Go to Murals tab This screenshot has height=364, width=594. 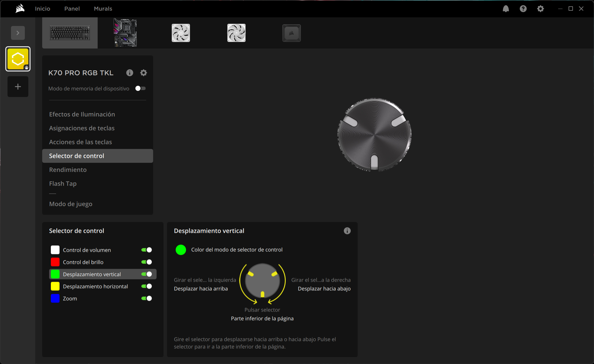point(103,9)
